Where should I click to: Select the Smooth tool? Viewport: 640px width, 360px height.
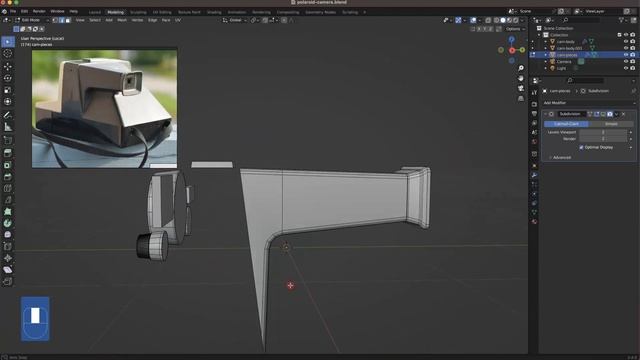click(8, 235)
